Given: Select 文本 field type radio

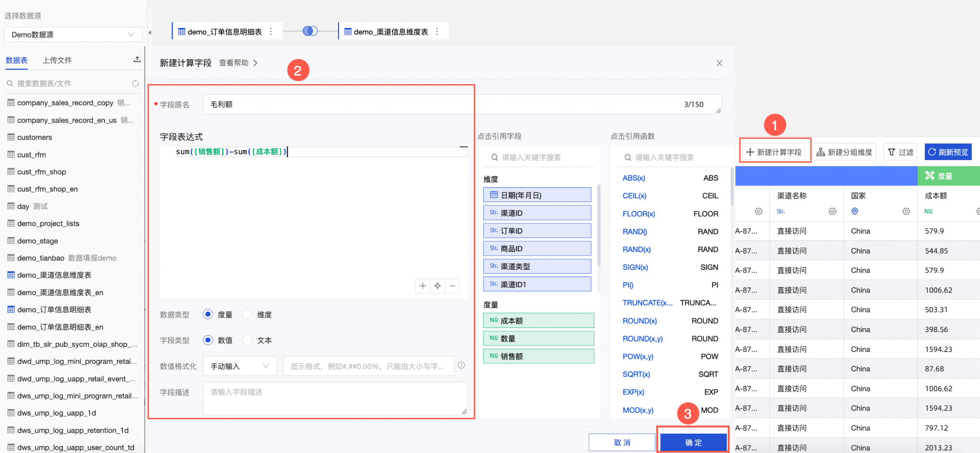Looking at the screenshot, I should click(x=248, y=340).
